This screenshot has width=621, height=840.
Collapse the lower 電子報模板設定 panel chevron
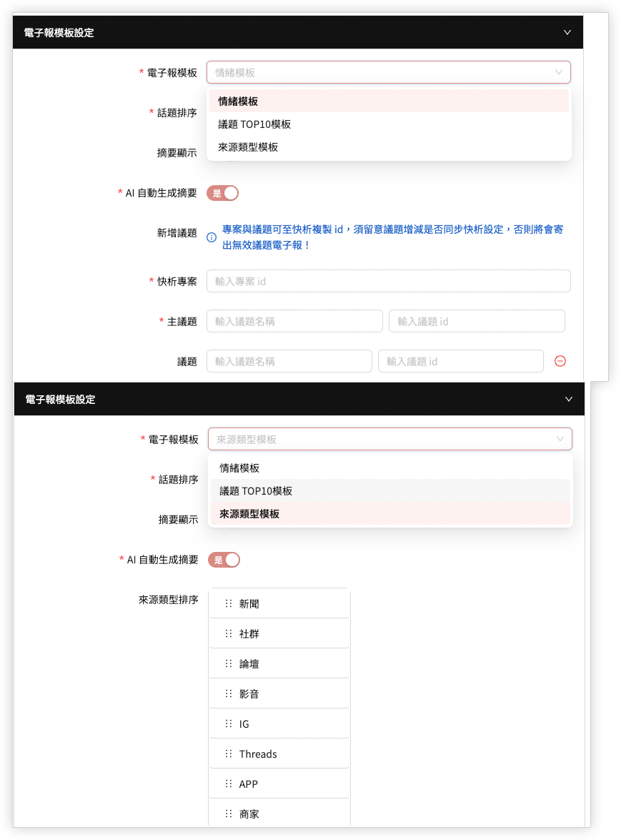click(569, 399)
